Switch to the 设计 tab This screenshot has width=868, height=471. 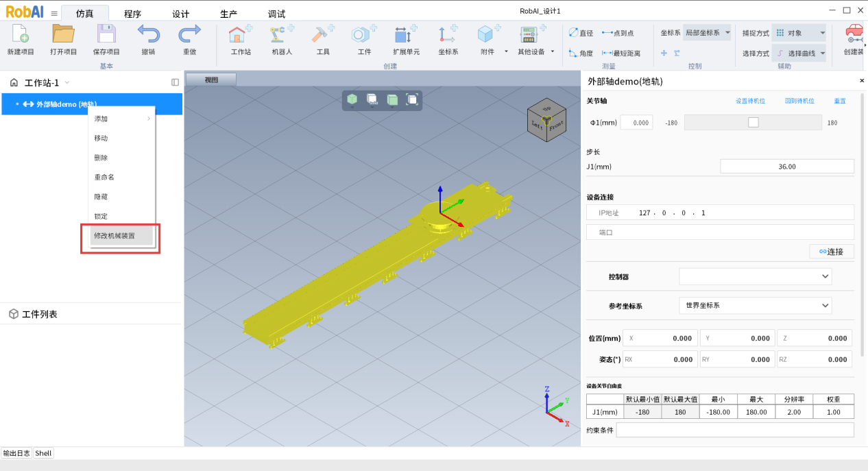click(181, 14)
